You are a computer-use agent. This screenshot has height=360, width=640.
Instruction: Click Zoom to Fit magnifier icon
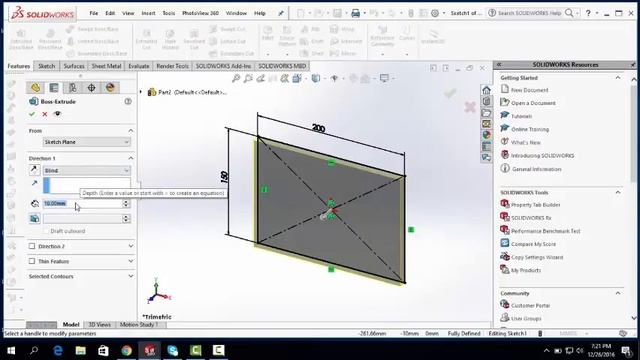[236, 78]
